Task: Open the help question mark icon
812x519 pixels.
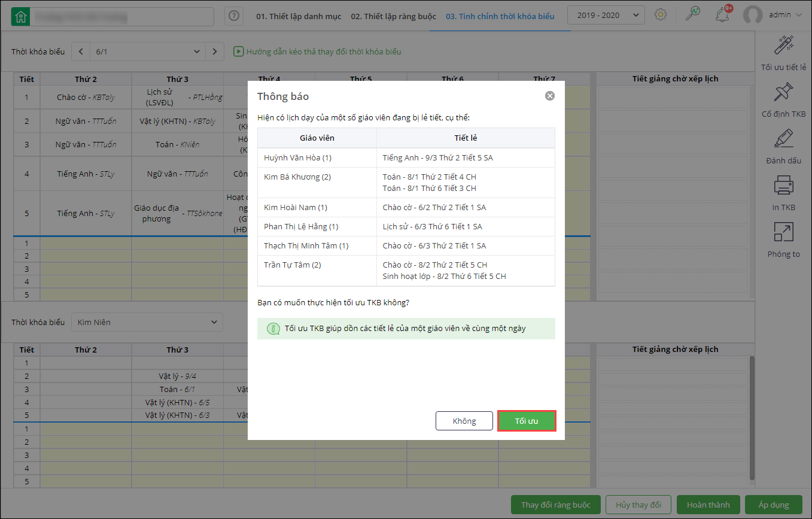Action: 234,16
